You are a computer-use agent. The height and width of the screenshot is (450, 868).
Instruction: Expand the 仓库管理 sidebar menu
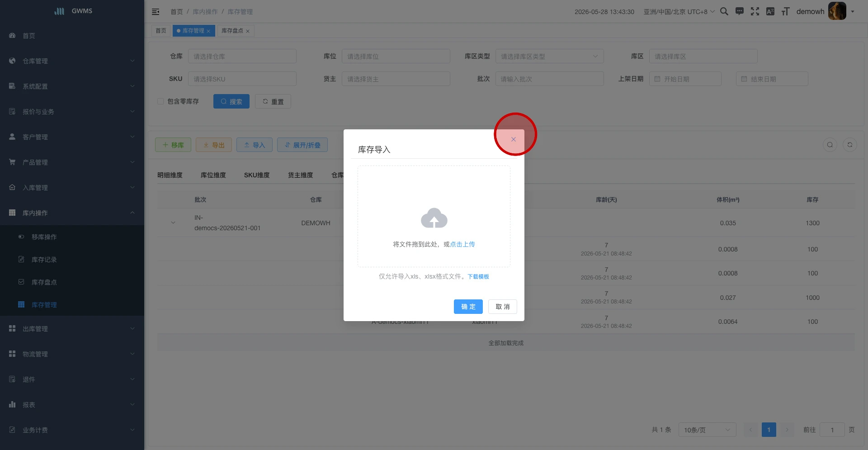point(72,61)
